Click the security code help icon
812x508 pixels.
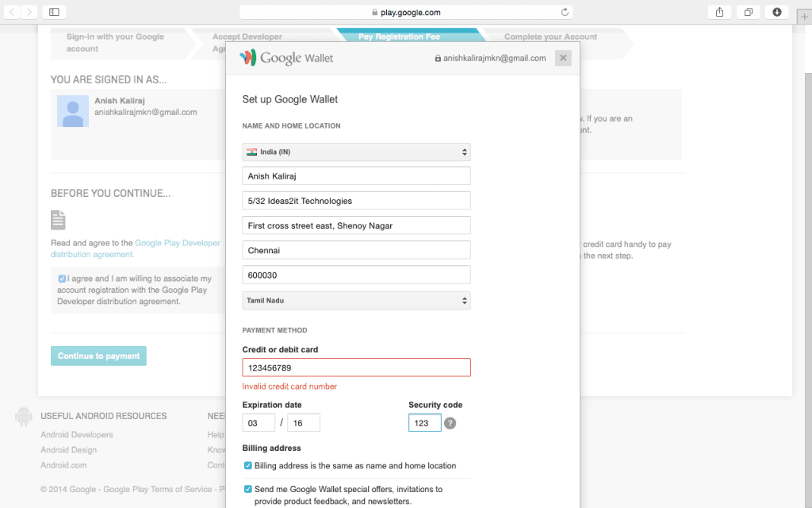[x=450, y=423]
